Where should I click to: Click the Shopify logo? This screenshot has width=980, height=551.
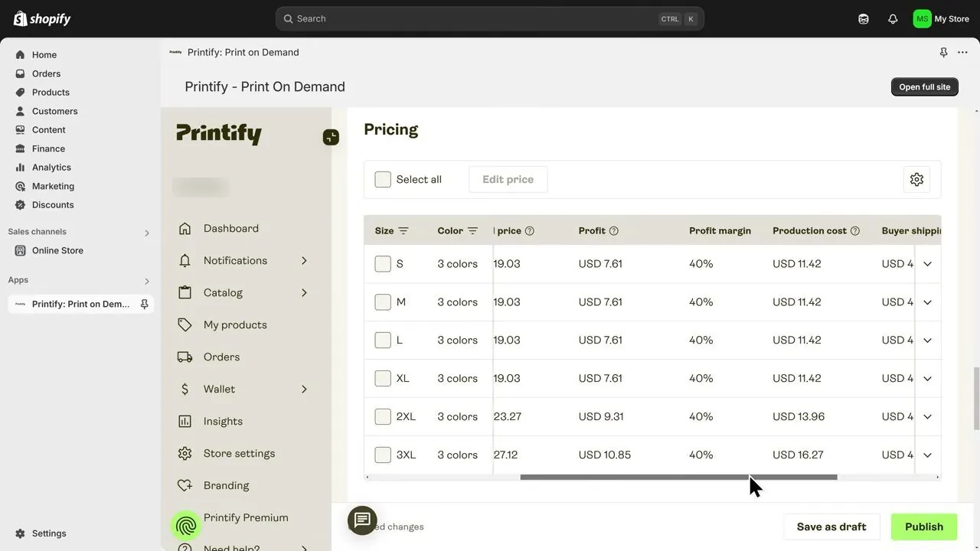42,19
